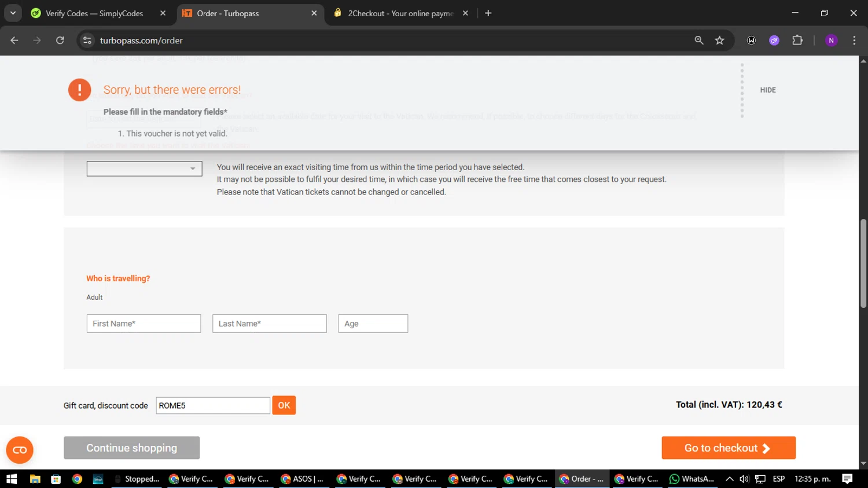Reload the Turbopass order page
Screen dimensions: 868x488
[60, 41]
